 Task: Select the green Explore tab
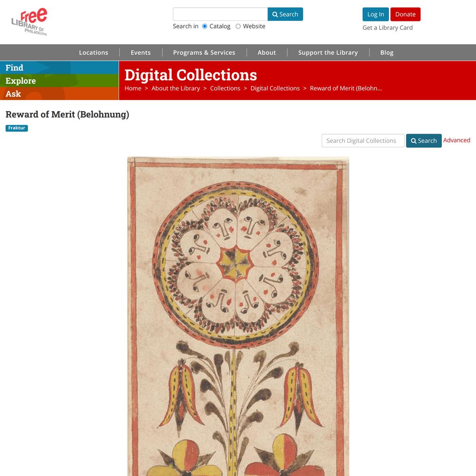(59, 80)
